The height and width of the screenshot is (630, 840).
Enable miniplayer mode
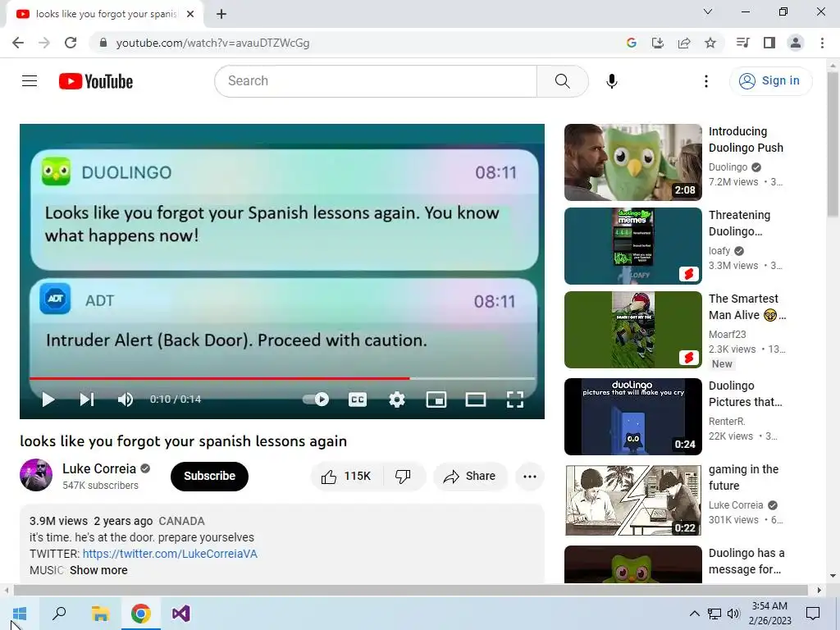coord(436,399)
